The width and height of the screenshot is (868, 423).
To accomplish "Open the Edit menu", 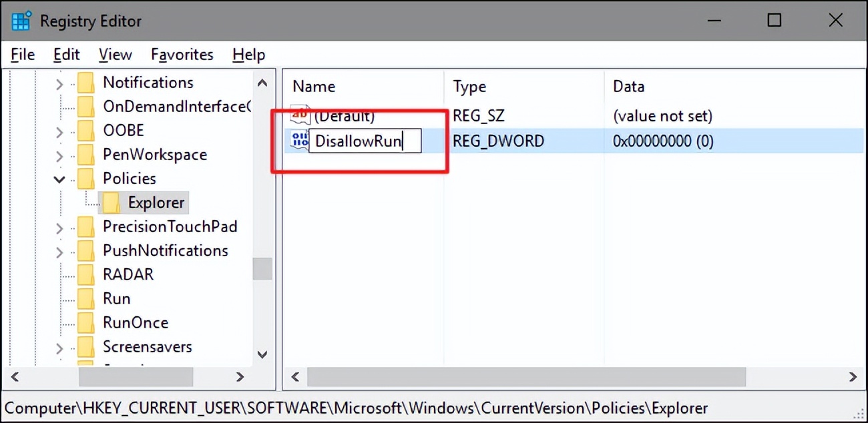I will point(66,54).
